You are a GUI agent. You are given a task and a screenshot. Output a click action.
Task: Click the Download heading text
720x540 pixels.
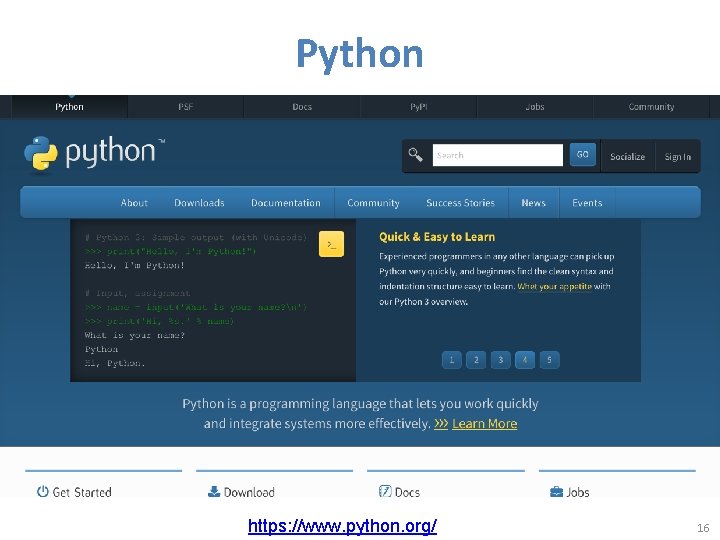click(249, 492)
